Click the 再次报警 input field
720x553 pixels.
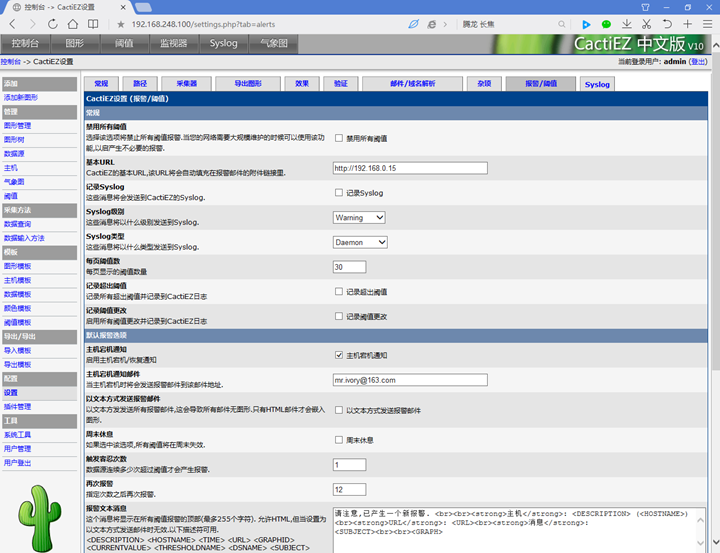tap(349, 490)
